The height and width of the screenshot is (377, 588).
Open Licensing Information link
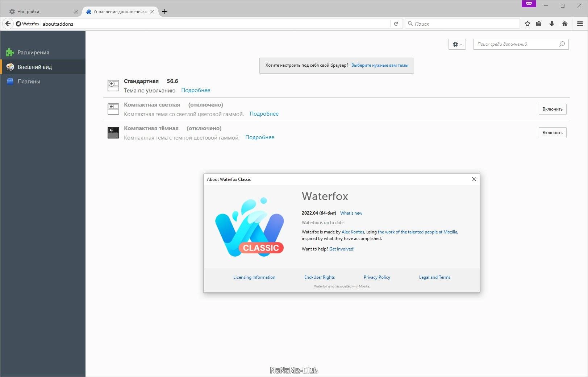254,277
